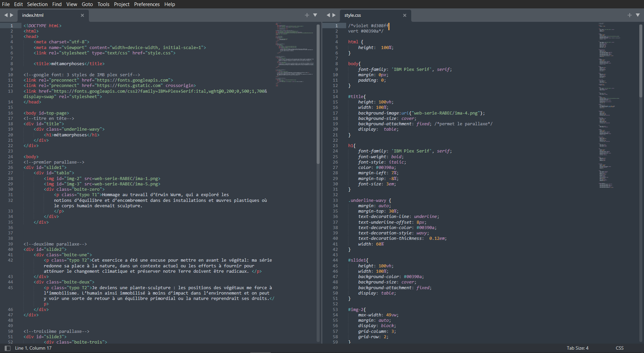Click the <body id=top-page> line
This screenshot has height=353, width=644.
(x=46, y=113)
